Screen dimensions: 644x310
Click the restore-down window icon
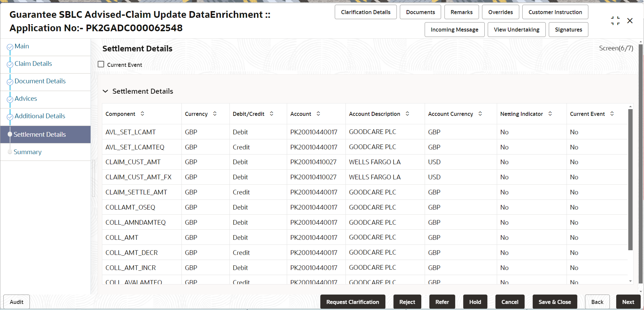click(615, 21)
